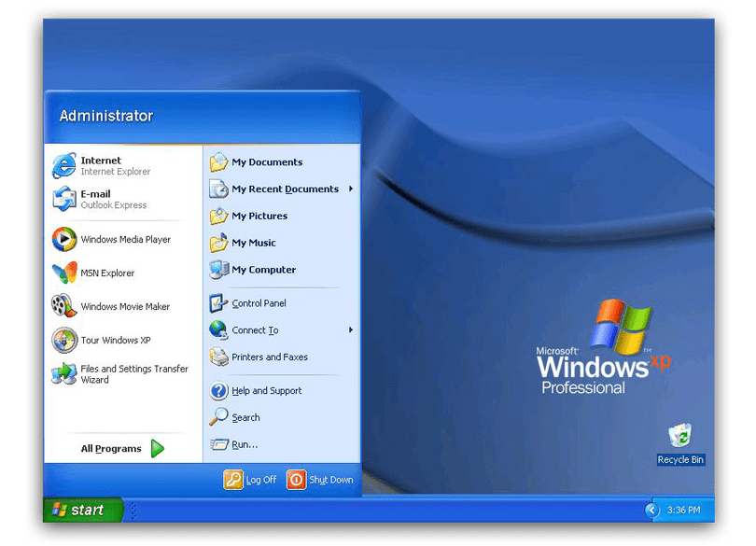Launch Windows Media Player icon
The image size is (756, 546).
(64, 239)
